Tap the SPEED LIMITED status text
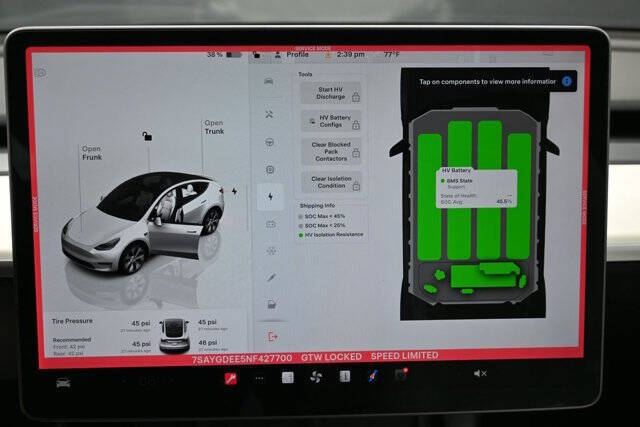Image resolution: width=640 pixels, height=427 pixels. (x=404, y=356)
